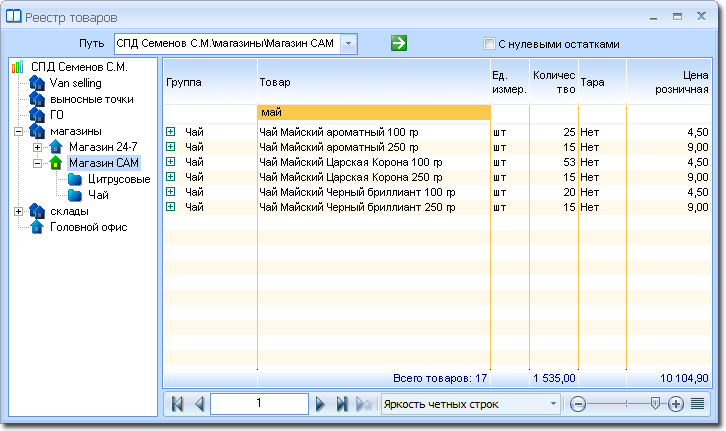The width and height of the screenshot is (726, 431).
Task: Click the Van selling house icon
Action: click(37, 83)
